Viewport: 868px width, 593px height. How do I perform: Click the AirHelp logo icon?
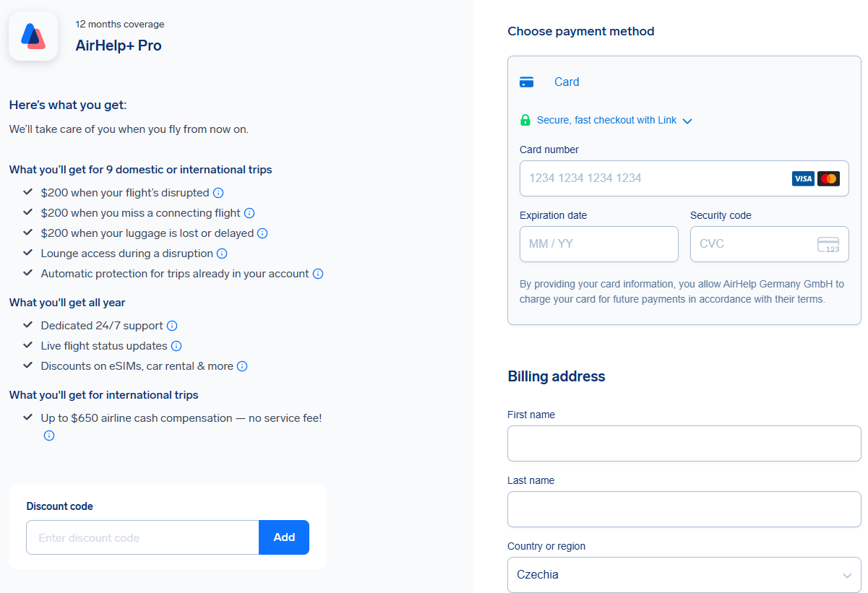33,36
